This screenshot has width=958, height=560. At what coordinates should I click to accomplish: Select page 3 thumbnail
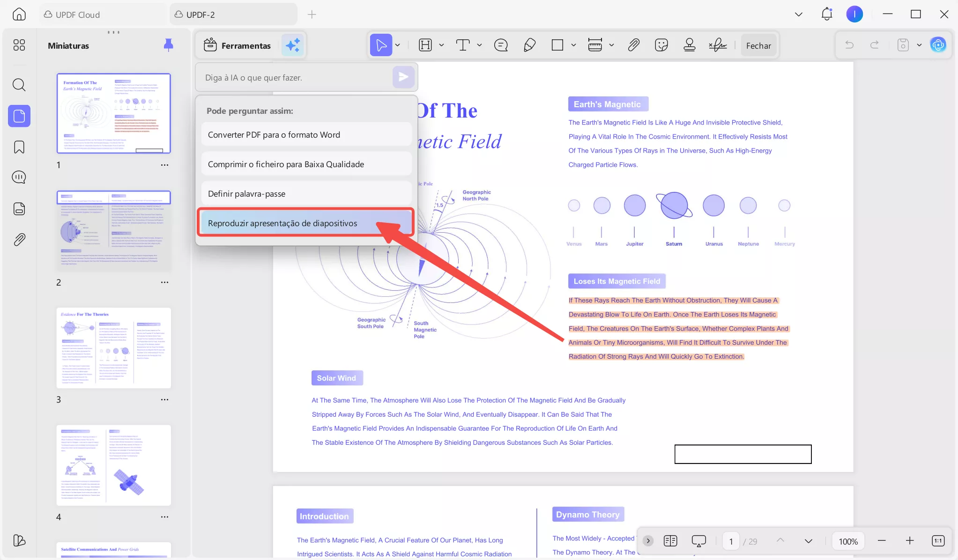(114, 348)
